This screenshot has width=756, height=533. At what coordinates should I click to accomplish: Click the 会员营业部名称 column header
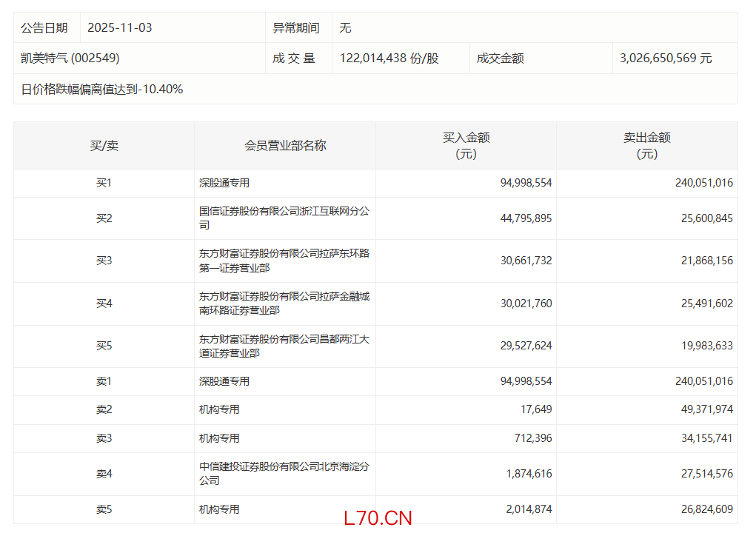click(x=285, y=146)
